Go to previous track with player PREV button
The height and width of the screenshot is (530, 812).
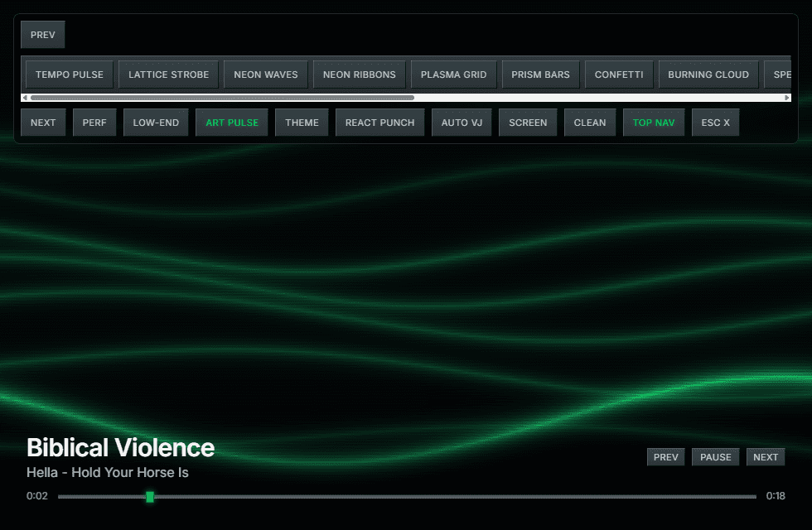(666, 457)
